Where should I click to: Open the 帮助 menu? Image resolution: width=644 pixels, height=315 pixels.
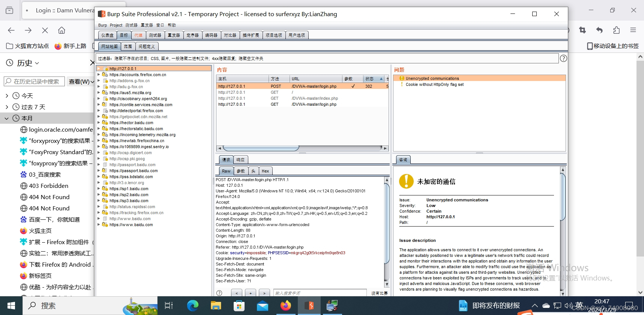[x=172, y=25]
